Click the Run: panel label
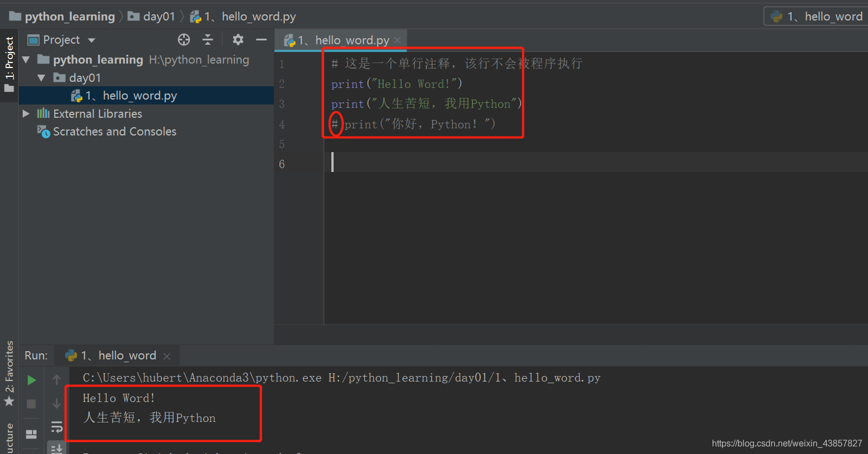The height and width of the screenshot is (454, 868). [x=37, y=356]
